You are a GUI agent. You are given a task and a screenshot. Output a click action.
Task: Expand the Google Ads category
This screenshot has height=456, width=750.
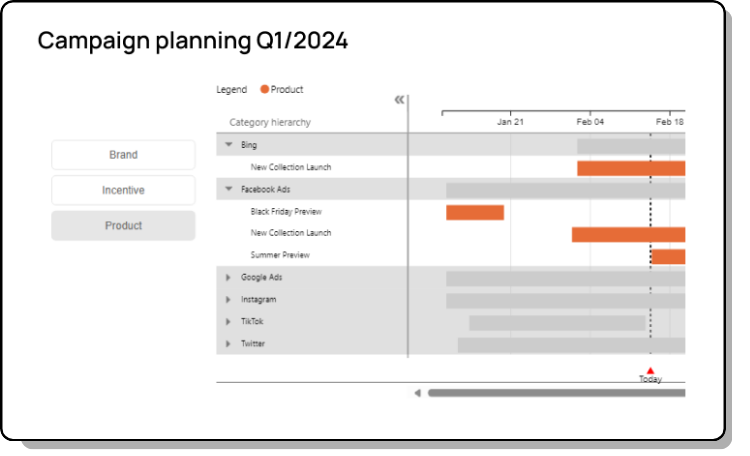(228, 277)
